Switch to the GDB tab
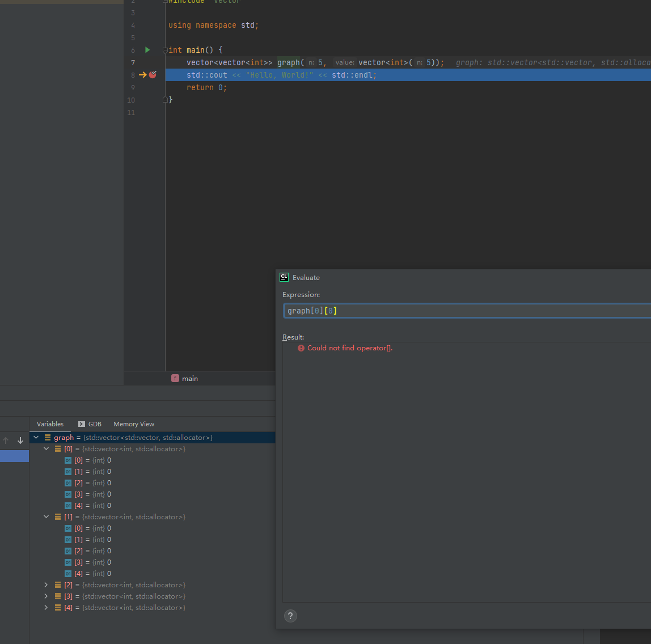Screen dimensions: 651x644 pyautogui.click(x=90, y=424)
